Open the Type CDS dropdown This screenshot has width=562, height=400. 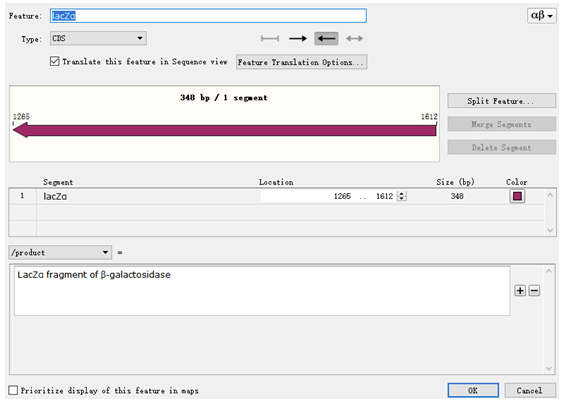tap(98, 38)
